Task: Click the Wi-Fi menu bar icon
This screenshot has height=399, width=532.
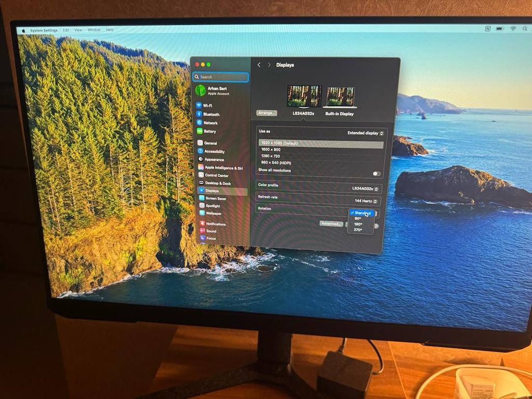Action: pyautogui.click(x=513, y=29)
